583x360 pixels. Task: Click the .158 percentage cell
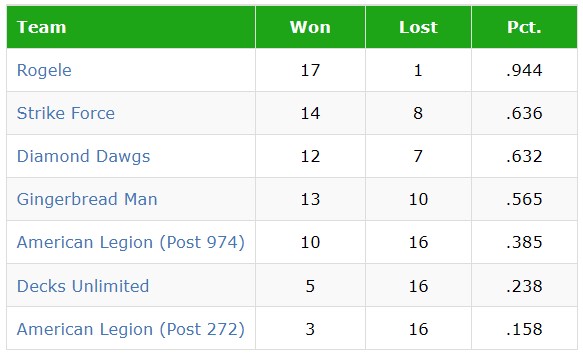click(x=524, y=329)
